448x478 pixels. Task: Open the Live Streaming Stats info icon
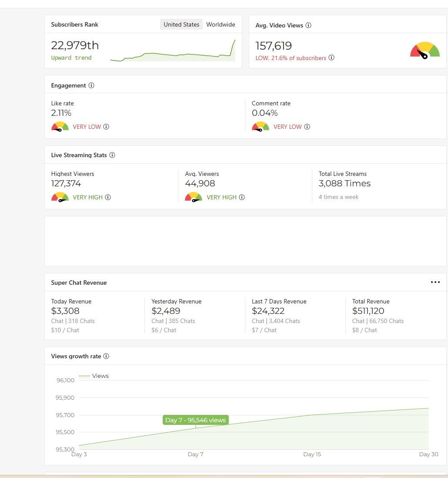[112, 155]
